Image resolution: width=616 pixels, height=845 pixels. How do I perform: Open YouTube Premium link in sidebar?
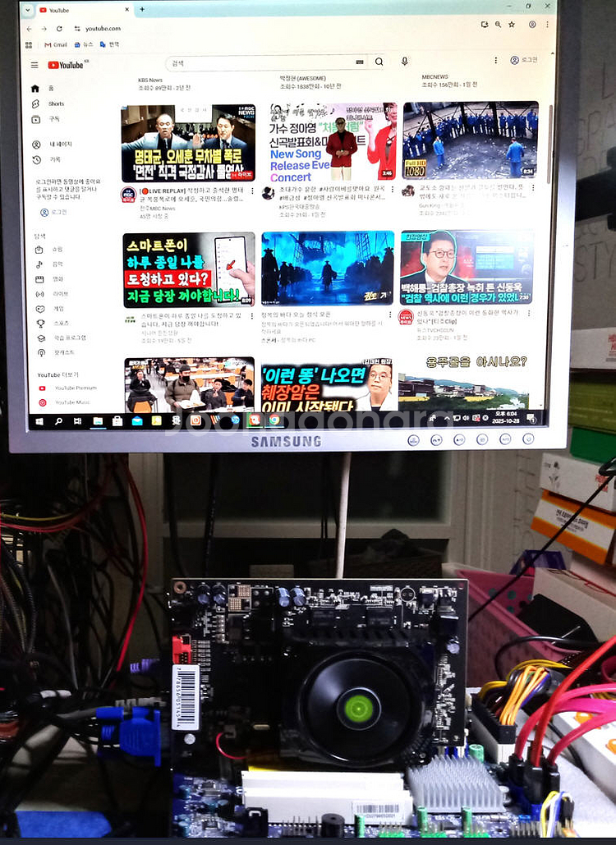(68, 388)
